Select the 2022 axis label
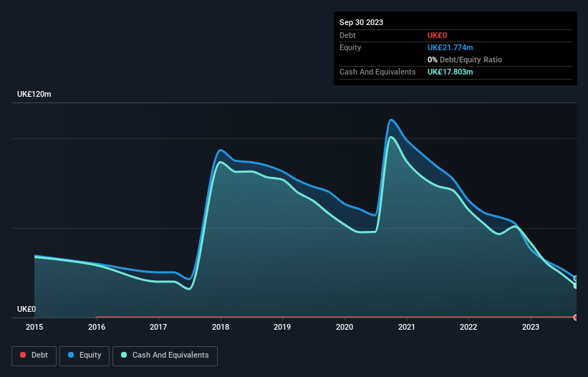 (x=468, y=327)
